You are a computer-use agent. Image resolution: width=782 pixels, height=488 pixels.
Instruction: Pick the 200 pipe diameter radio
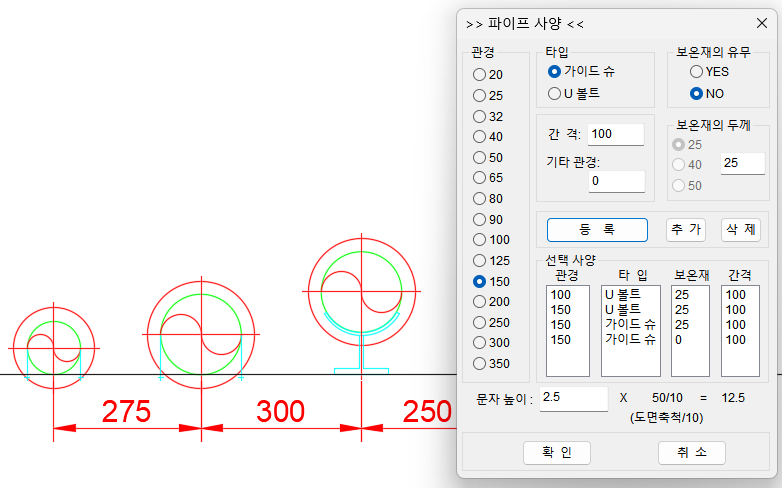[480, 302]
